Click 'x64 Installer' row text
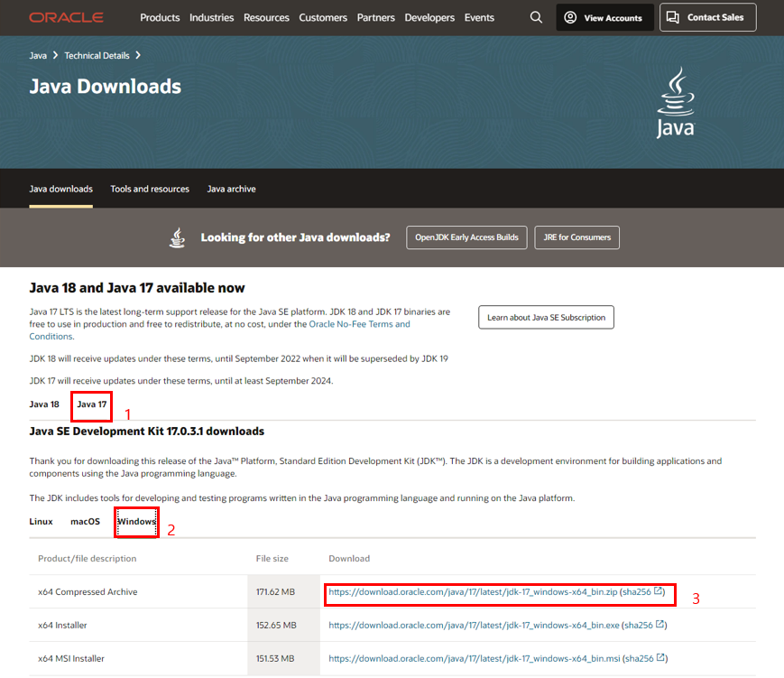 click(x=62, y=625)
